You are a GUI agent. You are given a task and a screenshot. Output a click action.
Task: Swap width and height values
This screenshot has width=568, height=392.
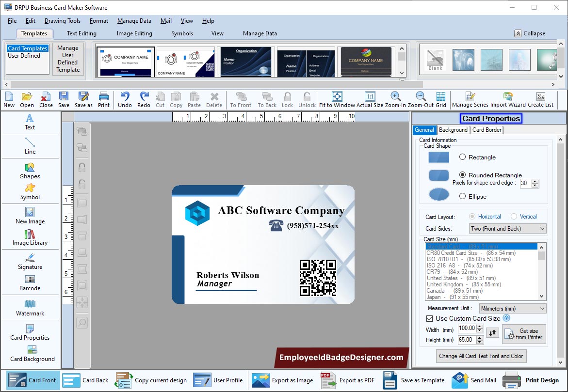click(492, 332)
